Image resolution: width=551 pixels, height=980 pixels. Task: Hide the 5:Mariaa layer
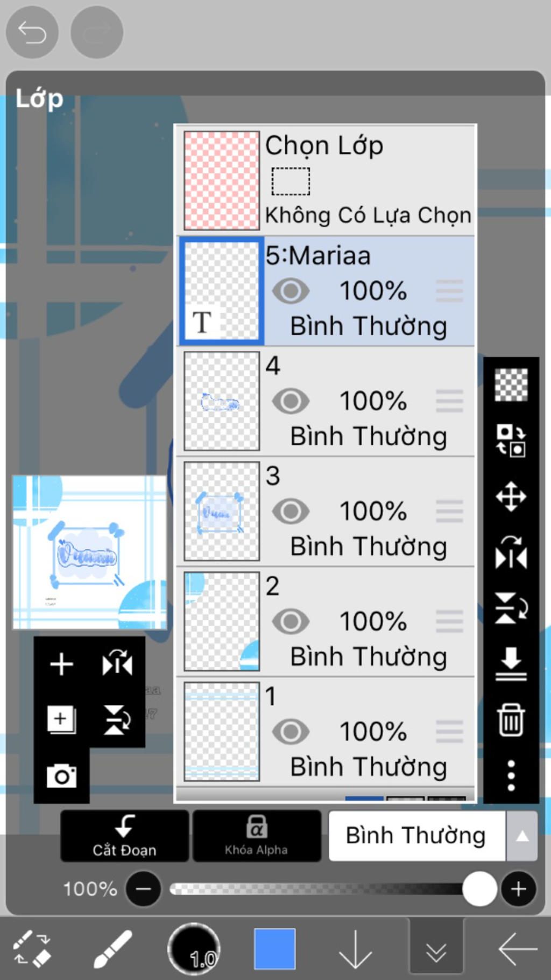pyautogui.click(x=291, y=291)
